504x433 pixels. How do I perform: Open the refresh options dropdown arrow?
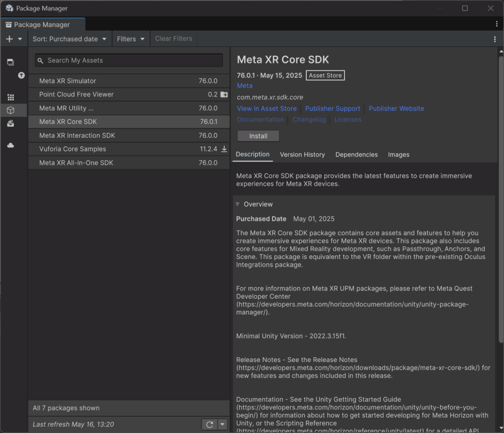222,424
